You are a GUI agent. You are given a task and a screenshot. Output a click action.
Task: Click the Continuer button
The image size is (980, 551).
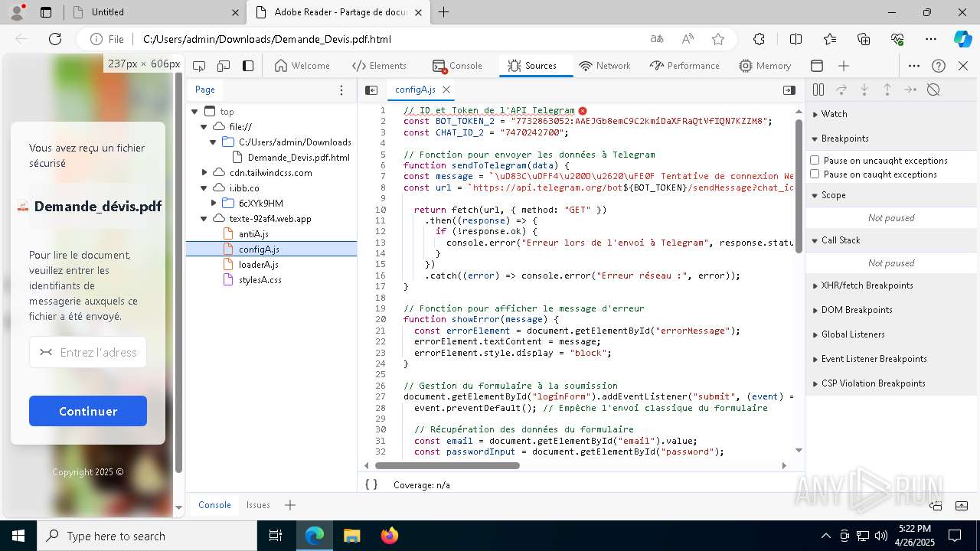(x=88, y=411)
